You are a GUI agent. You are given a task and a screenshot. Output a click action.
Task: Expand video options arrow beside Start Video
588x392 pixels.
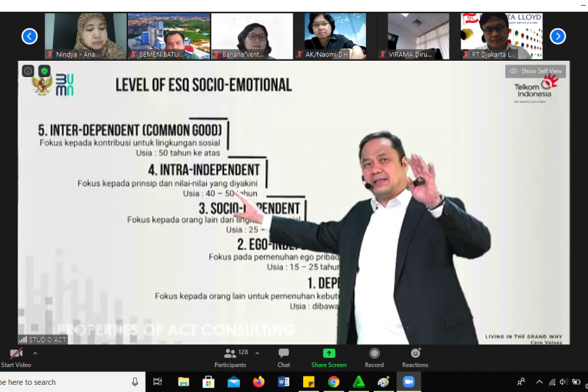coord(35,353)
